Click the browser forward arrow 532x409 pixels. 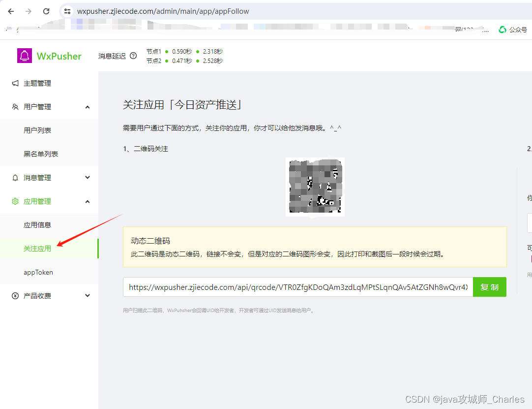(x=29, y=11)
